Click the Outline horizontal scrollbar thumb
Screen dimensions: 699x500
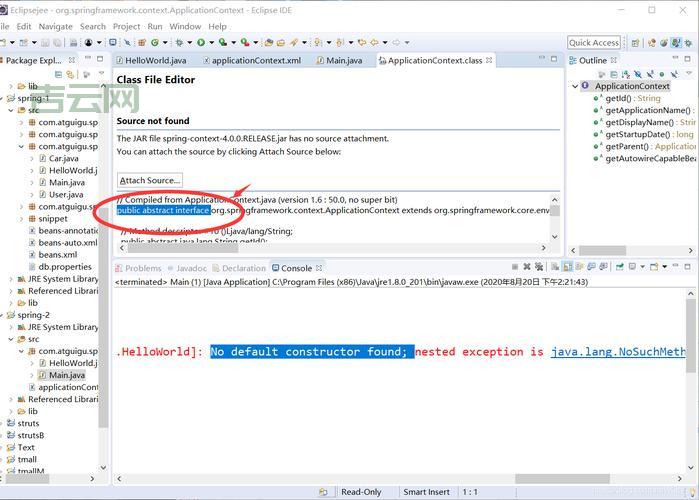602,250
